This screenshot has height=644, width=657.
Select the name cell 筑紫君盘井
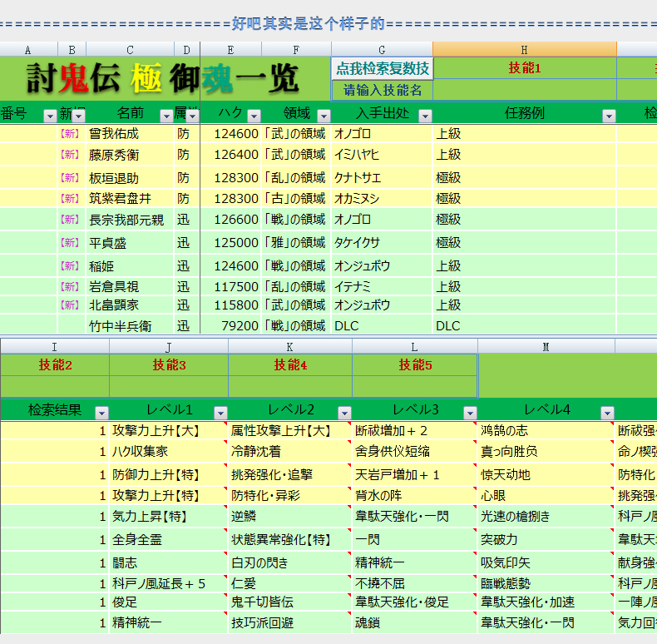click(x=130, y=198)
